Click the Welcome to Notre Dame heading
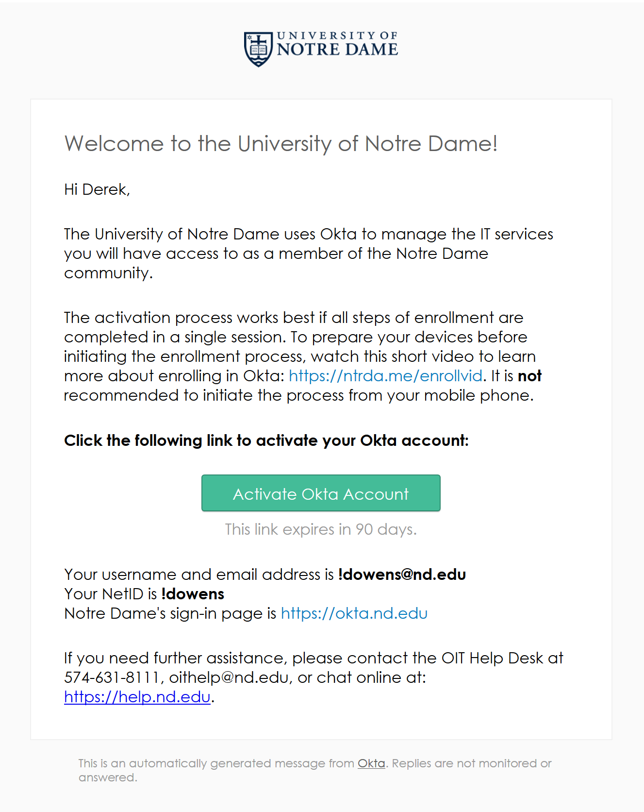Image resolution: width=644 pixels, height=812 pixels. [281, 144]
